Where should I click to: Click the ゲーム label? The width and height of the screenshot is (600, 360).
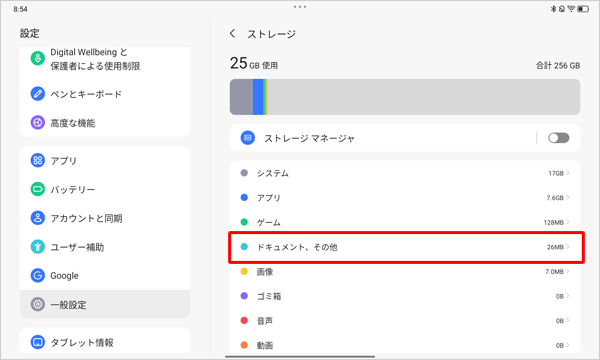pos(268,222)
